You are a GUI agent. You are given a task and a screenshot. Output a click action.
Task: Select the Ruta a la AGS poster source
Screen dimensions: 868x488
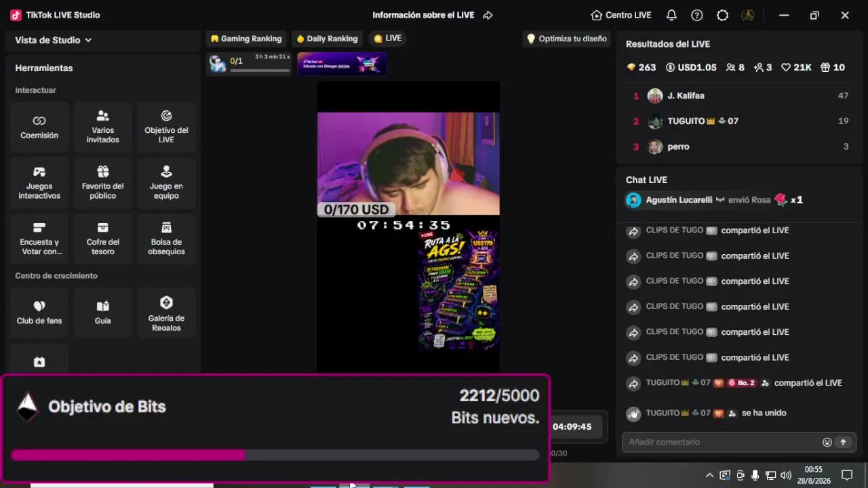(x=458, y=291)
